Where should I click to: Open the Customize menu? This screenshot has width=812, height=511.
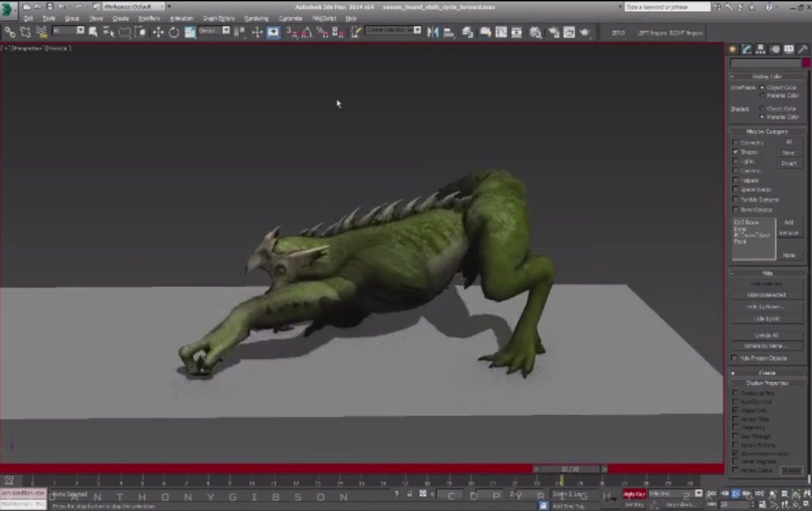coord(290,18)
